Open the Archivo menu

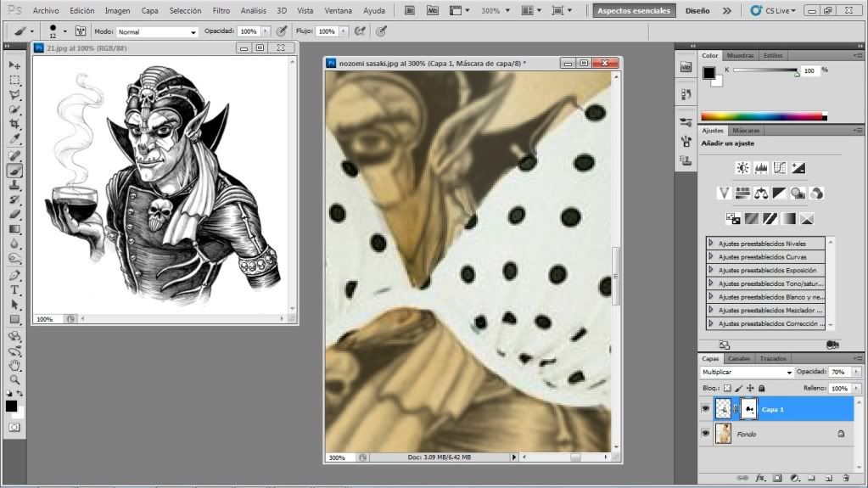pos(46,10)
